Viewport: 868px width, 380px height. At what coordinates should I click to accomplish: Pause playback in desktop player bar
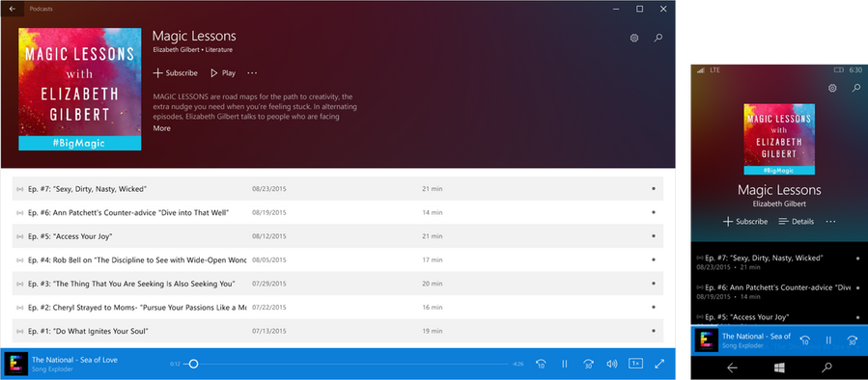(565, 364)
